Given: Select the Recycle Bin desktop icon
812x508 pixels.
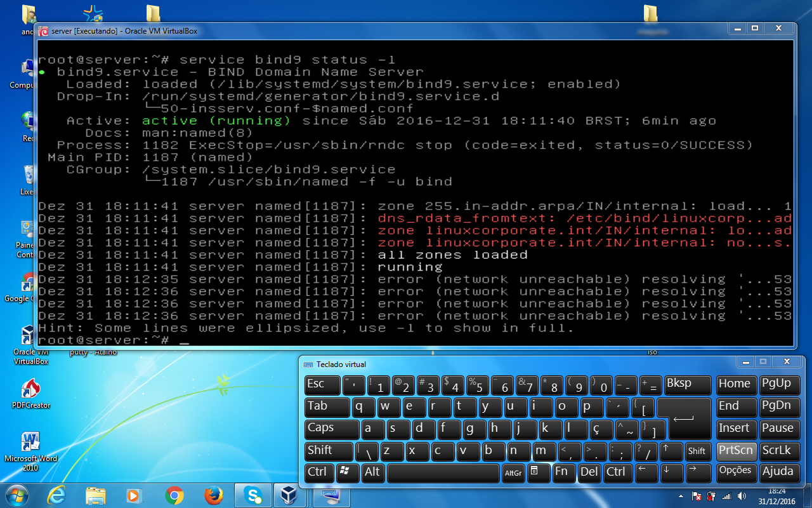Looking at the screenshot, I should click(x=28, y=180).
